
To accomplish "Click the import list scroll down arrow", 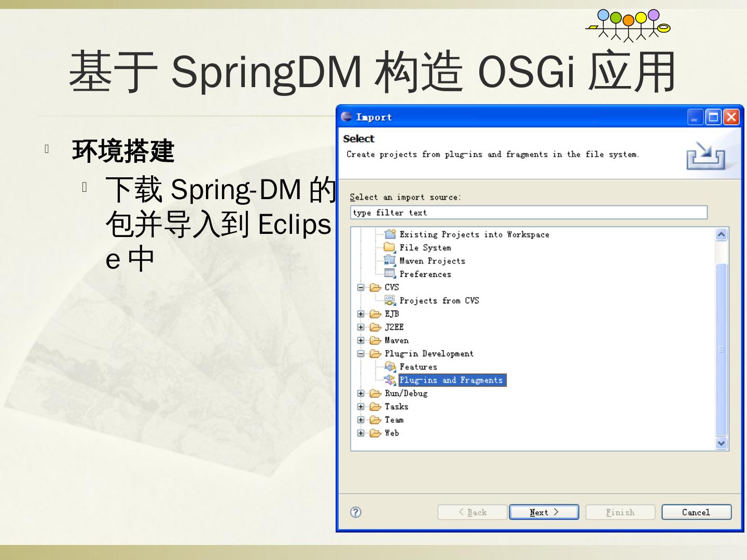I will click(x=722, y=443).
